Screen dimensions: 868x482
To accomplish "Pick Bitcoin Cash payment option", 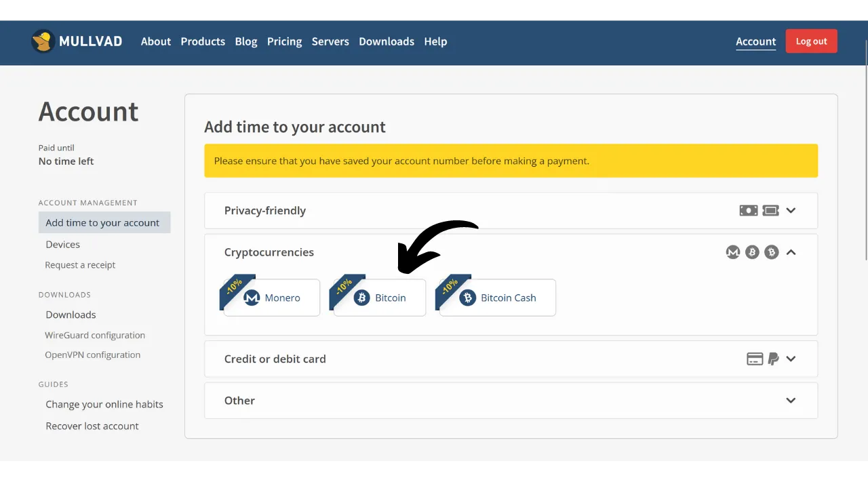I will coord(498,298).
